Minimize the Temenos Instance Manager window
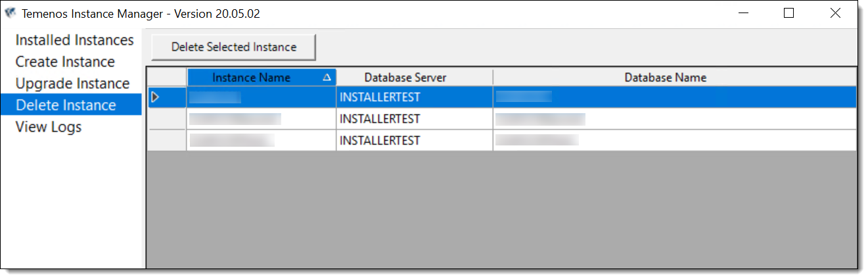Screen dimensions: 868x279 tap(744, 13)
